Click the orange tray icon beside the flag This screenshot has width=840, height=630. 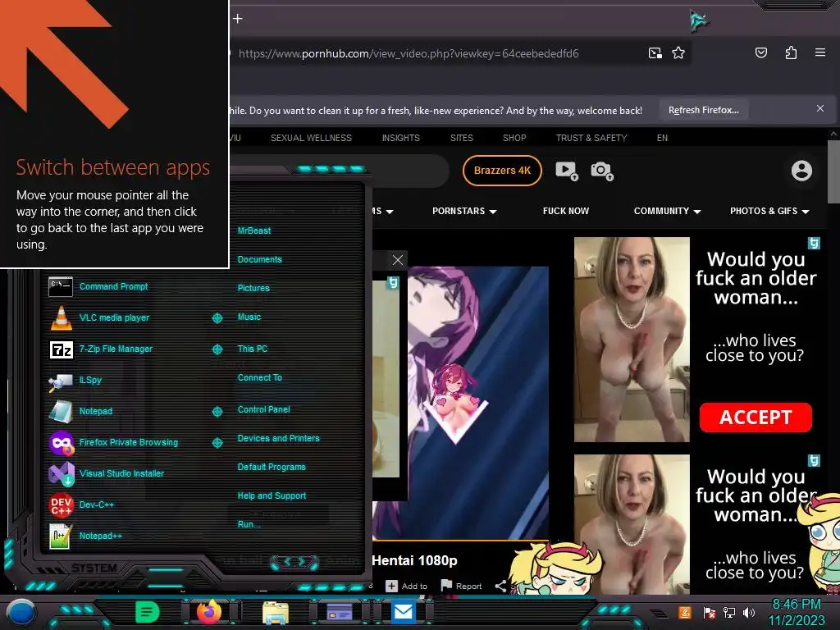click(685, 612)
